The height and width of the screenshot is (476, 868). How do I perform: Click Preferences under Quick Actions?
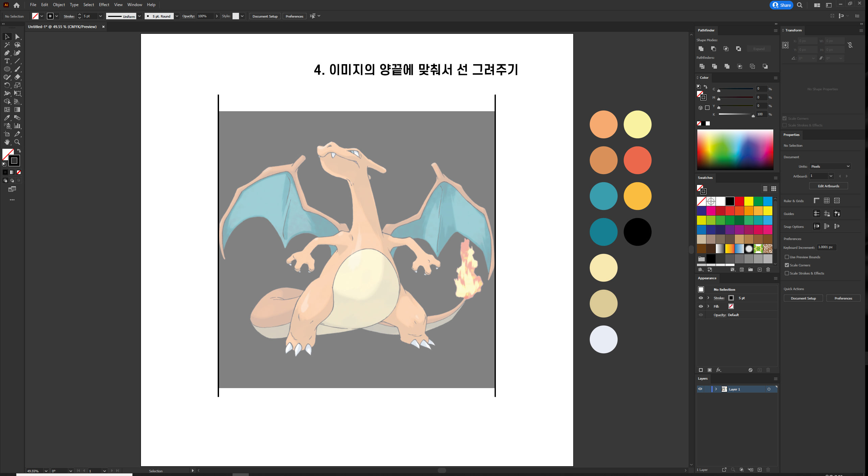coord(843,298)
